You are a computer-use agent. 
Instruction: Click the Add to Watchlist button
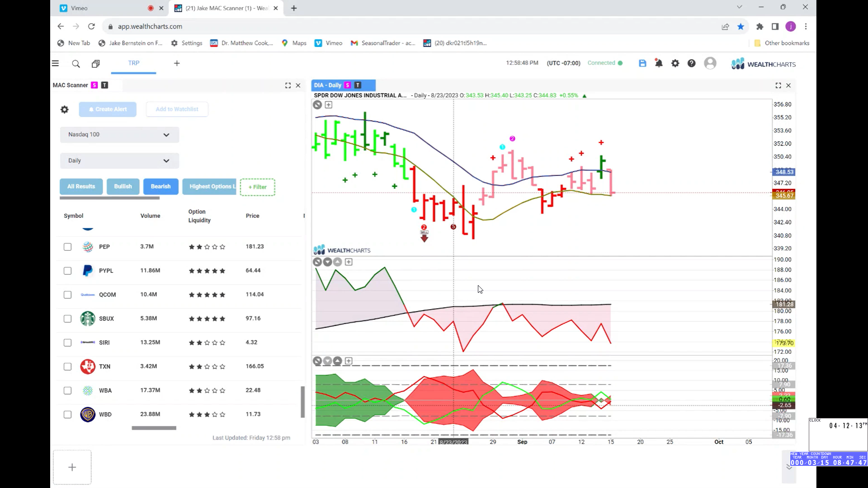tap(177, 109)
